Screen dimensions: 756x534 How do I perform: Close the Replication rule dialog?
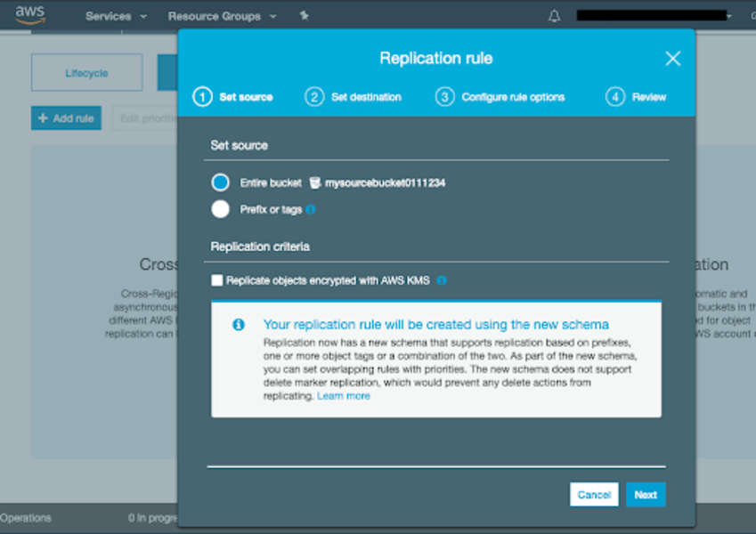point(672,59)
